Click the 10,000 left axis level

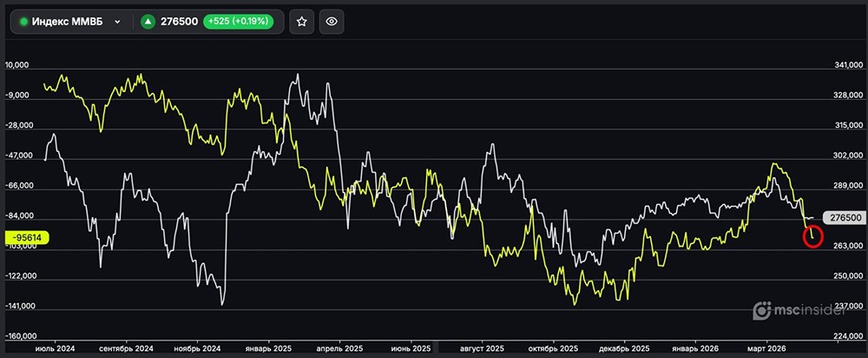18,65
